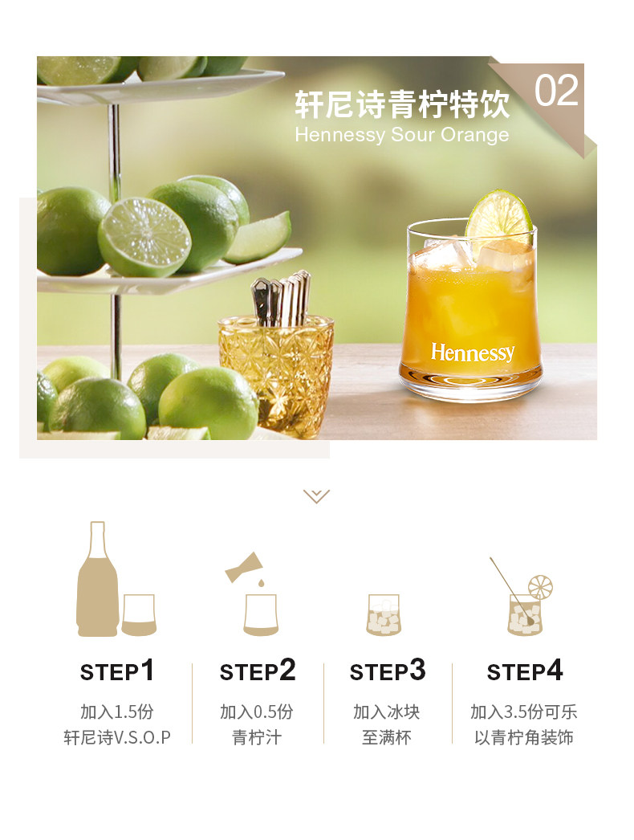This screenshot has height=840, width=634.
Task: Select the STEP2 heading
Action: [258, 671]
